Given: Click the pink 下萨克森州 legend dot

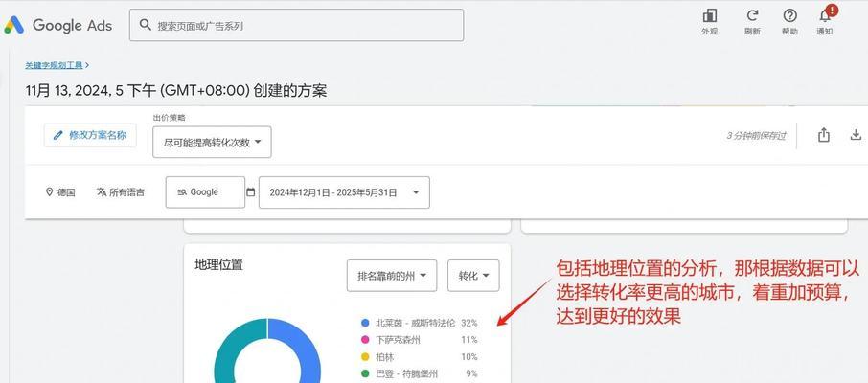Looking at the screenshot, I should point(365,340).
